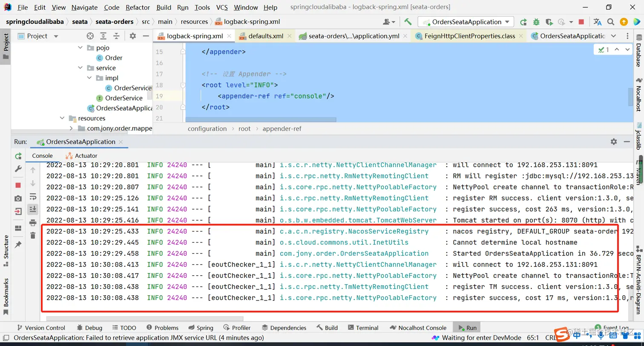Open the OrdersSeataApplication run configuration dropdown
The image size is (644, 346).
(x=466, y=22)
